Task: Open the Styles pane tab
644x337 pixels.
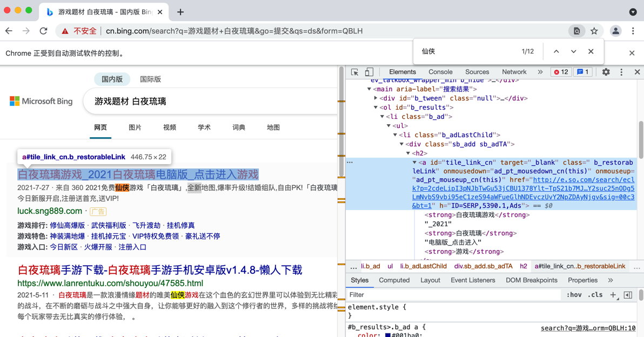Action: point(360,280)
